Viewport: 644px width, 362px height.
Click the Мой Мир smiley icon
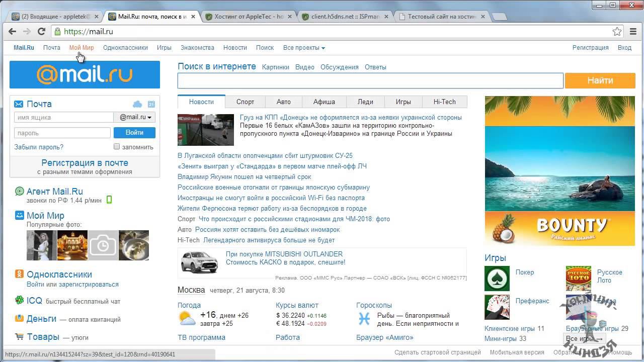(19, 215)
